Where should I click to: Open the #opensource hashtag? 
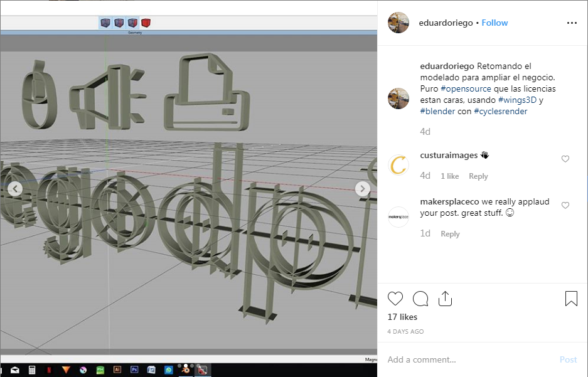tap(466, 89)
